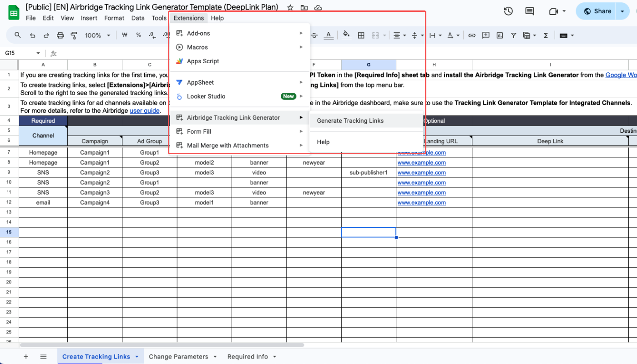Viewport: 637px width, 364px height.
Task: Open vertical align options
Action: coord(417,35)
